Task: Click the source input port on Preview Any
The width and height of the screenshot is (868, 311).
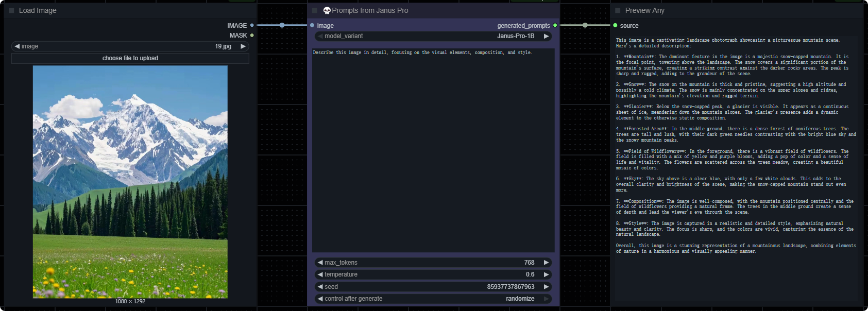Action: [615, 25]
